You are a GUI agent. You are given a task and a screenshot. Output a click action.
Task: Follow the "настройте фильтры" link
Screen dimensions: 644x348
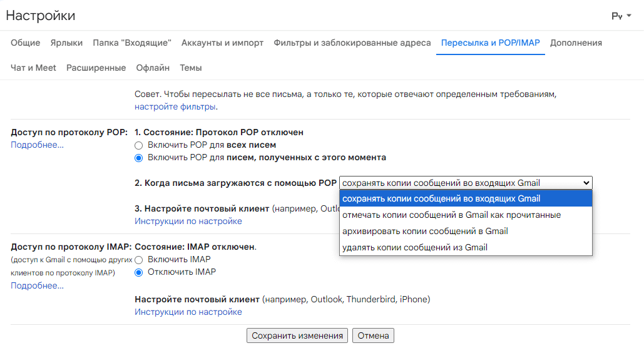click(175, 107)
